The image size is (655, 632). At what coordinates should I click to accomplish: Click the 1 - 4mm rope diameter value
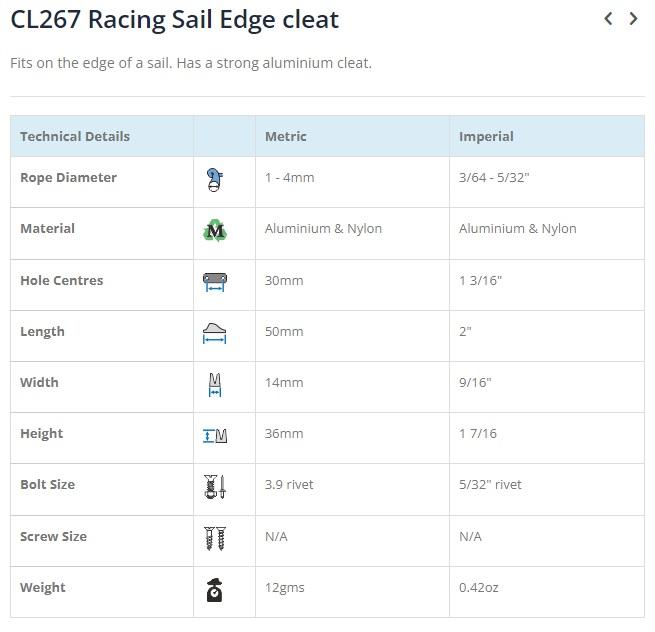[289, 177]
